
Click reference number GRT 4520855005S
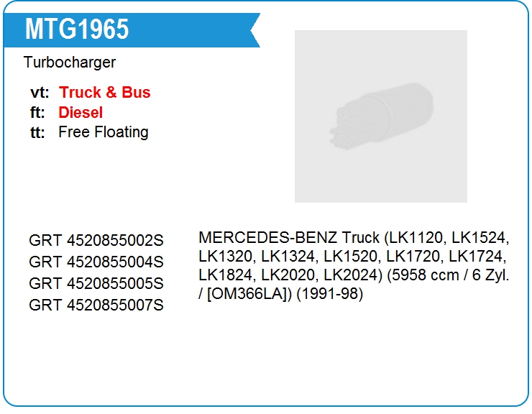tap(96, 283)
